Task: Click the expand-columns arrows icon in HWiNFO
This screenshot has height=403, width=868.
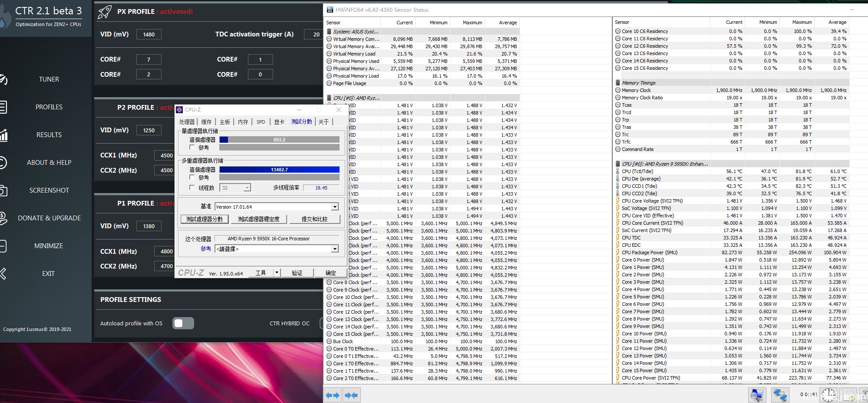Action: click(333, 395)
